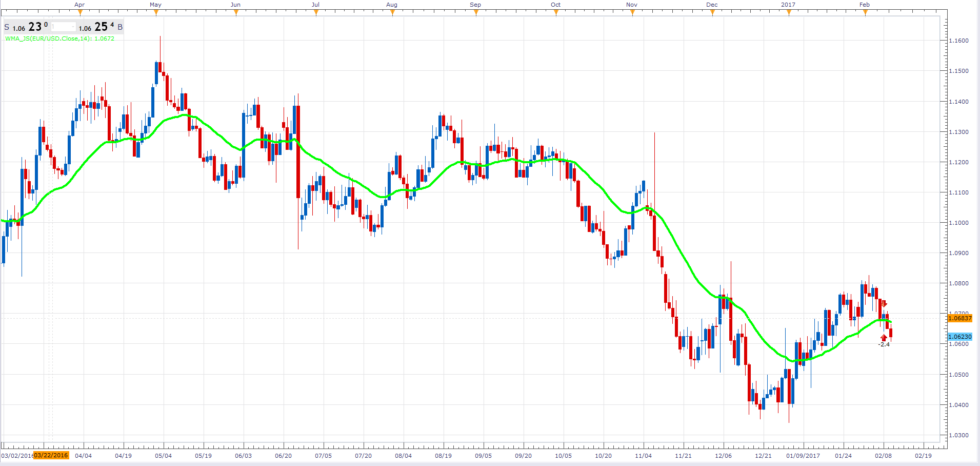Click the Buy button showing 1.06 25
This screenshot has height=466, width=980.
(x=101, y=27)
